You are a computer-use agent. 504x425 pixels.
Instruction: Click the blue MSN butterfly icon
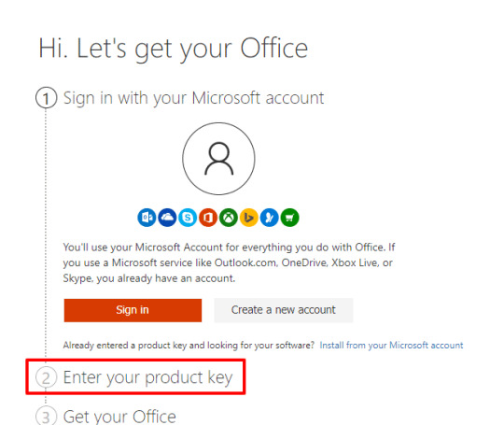(270, 218)
